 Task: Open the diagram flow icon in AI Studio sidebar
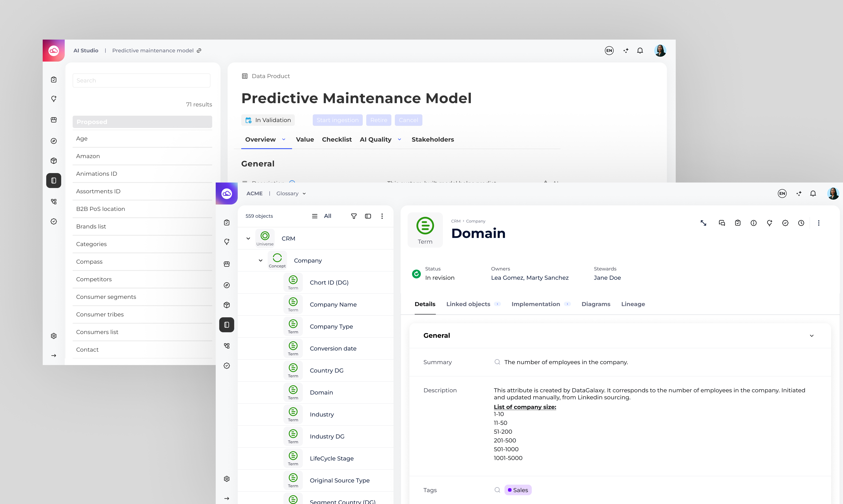(54, 201)
